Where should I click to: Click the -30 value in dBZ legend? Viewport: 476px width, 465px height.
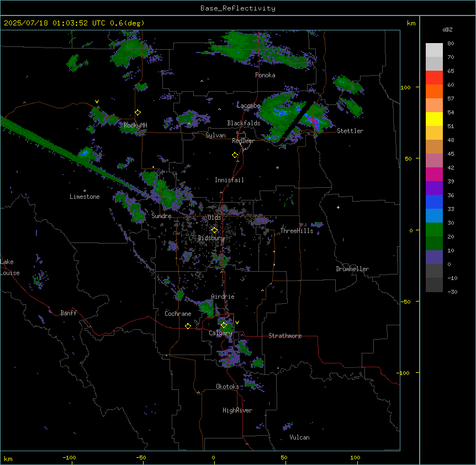[x=452, y=292]
